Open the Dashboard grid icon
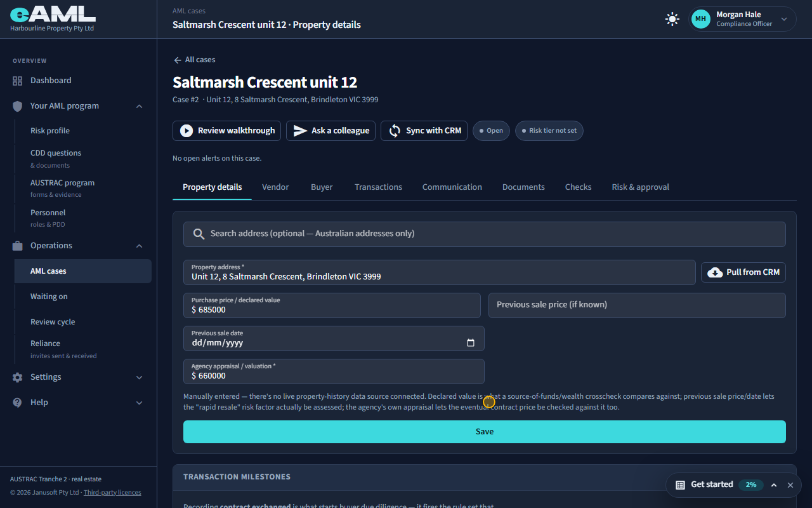Image resolution: width=812 pixels, height=508 pixels. pyautogui.click(x=17, y=81)
